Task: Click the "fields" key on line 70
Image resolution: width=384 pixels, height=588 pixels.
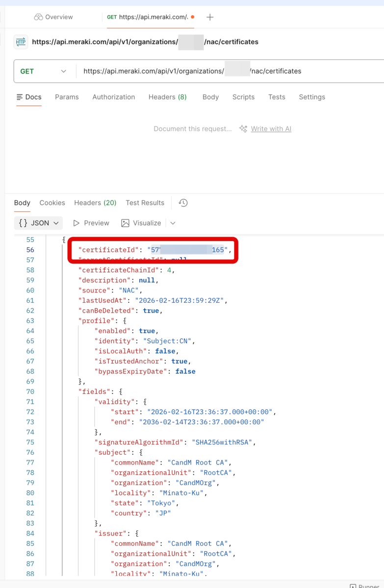Action: point(95,392)
